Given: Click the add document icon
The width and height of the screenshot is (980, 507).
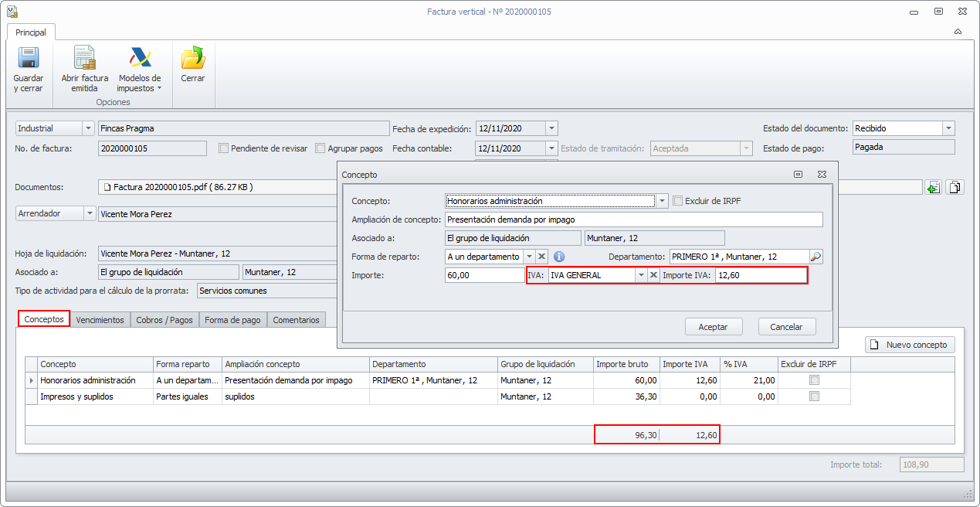Looking at the screenshot, I should pyautogui.click(x=934, y=187).
